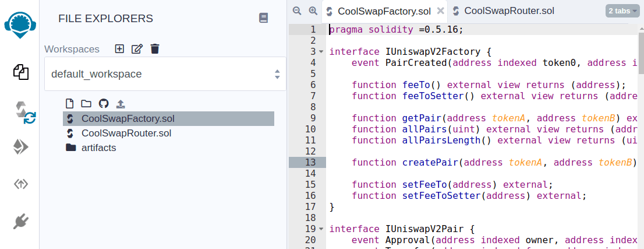Create a new folder icon
This screenshot has height=249, width=644.
(x=86, y=103)
